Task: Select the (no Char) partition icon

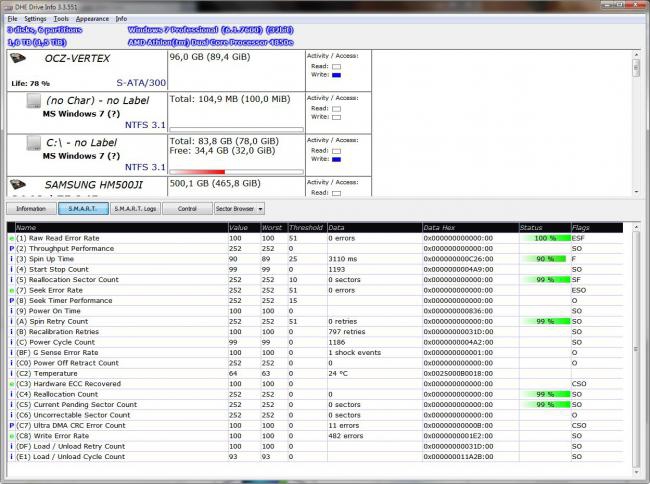Action: click(x=34, y=102)
